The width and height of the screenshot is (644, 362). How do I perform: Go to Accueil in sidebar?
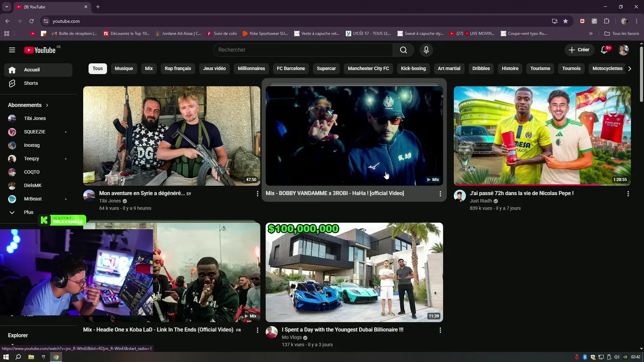(x=38, y=70)
